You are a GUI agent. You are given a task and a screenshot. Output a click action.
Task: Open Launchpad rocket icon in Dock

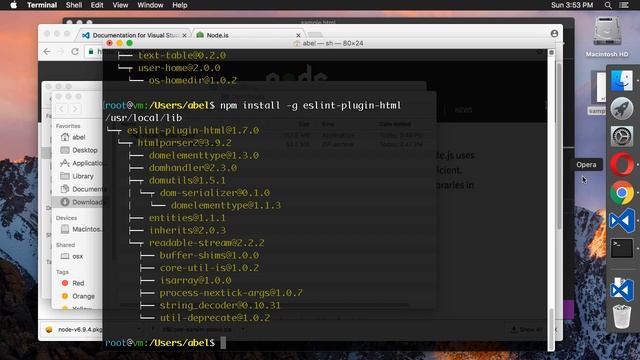tap(622, 109)
